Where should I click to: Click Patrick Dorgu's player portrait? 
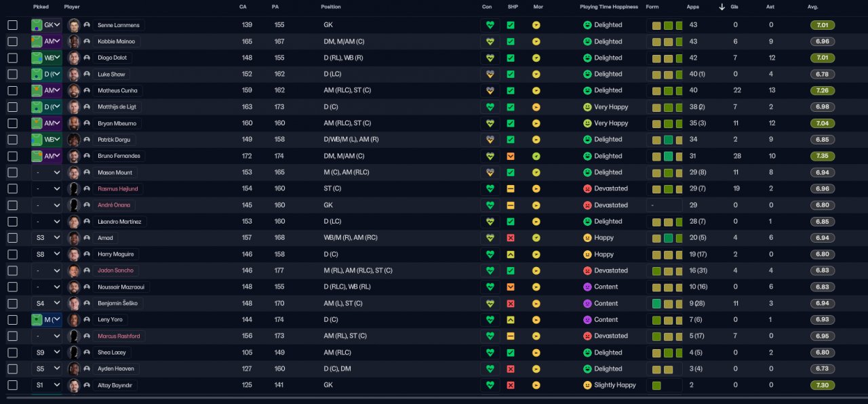click(x=74, y=140)
